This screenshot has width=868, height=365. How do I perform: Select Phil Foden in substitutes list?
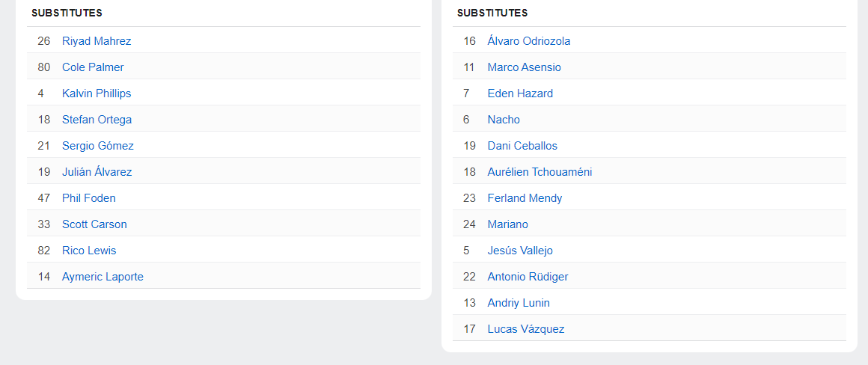89,198
